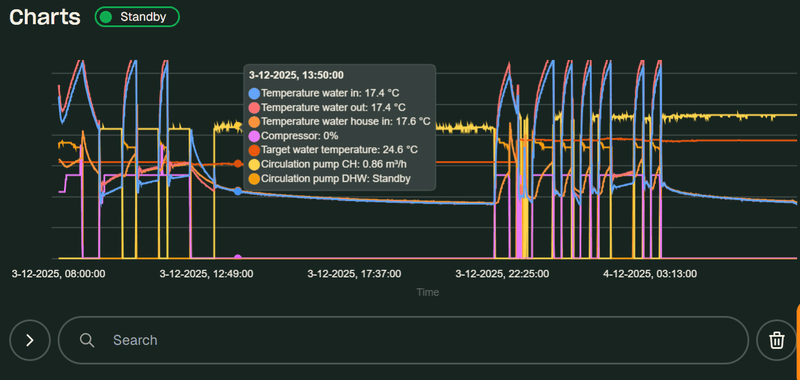Click the red Temperature water out swatch
This screenshot has height=380, width=800.
(254, 108)
